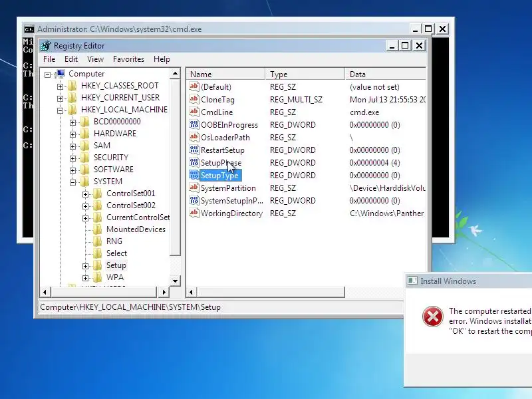Click tree pane scroll left arrow
Image resolution: width=532 pixels, height=399 pixels.
[45, 292]
